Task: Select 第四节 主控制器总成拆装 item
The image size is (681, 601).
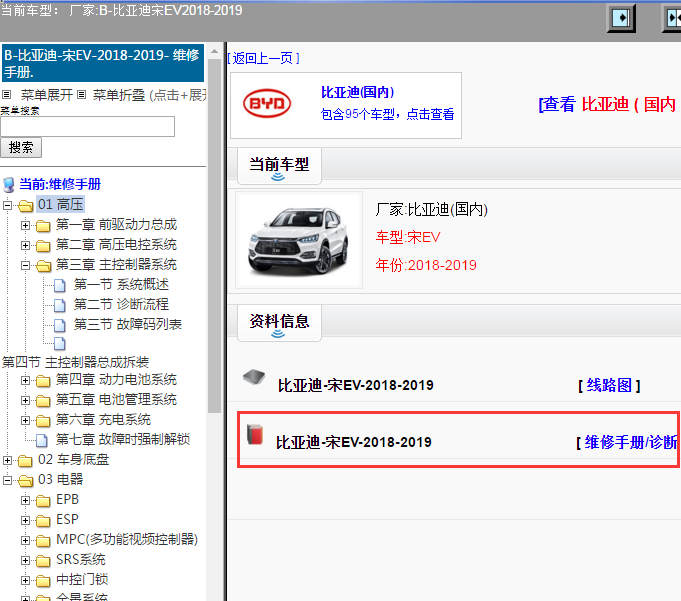Action: point(75,362)
